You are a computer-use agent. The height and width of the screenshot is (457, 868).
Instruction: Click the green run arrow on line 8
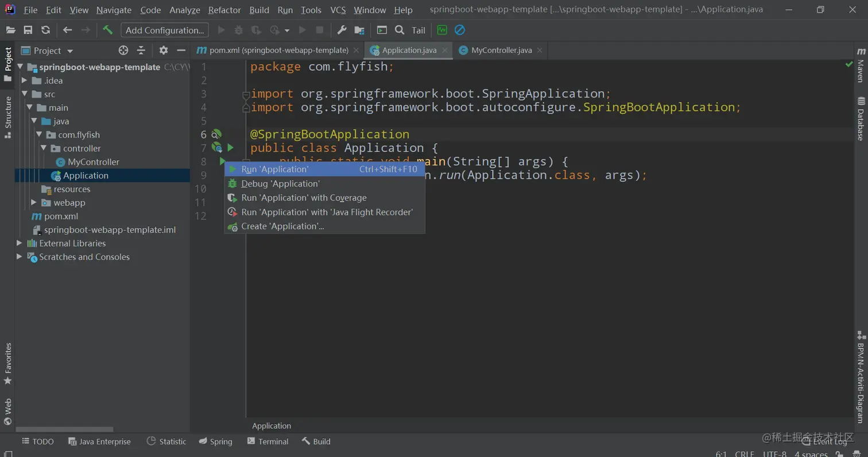pos(222,161)
